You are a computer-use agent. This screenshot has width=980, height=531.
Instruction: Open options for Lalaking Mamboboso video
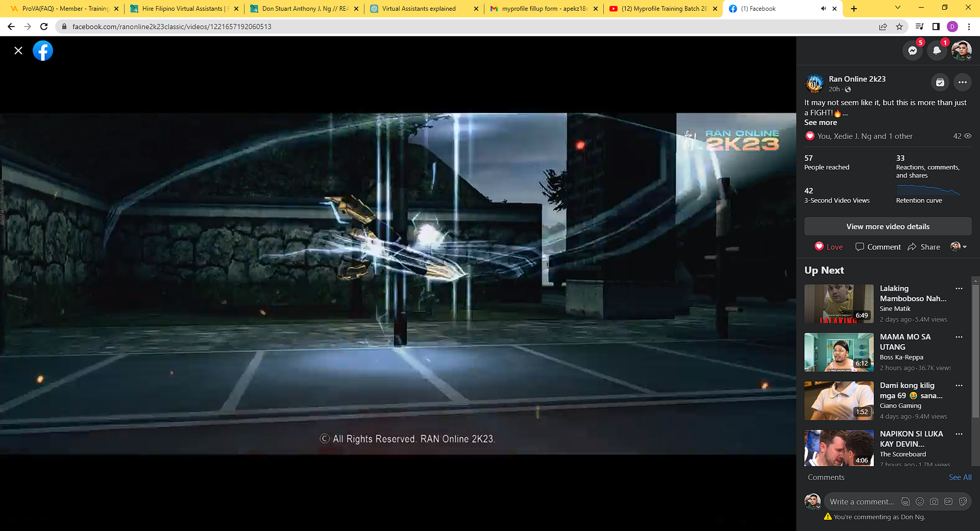959,288
